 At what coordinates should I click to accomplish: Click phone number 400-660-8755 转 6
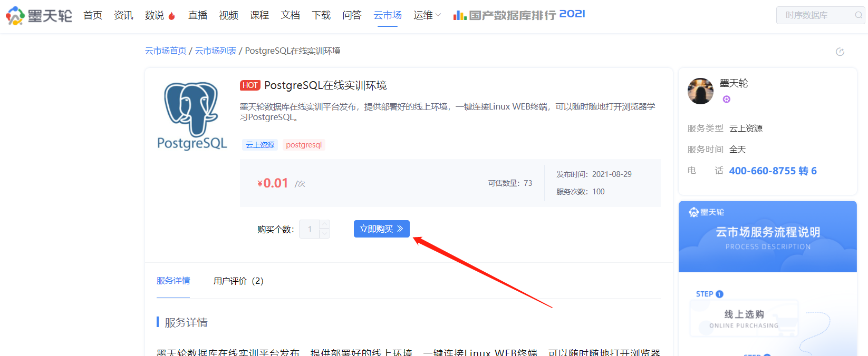[773, 171]
